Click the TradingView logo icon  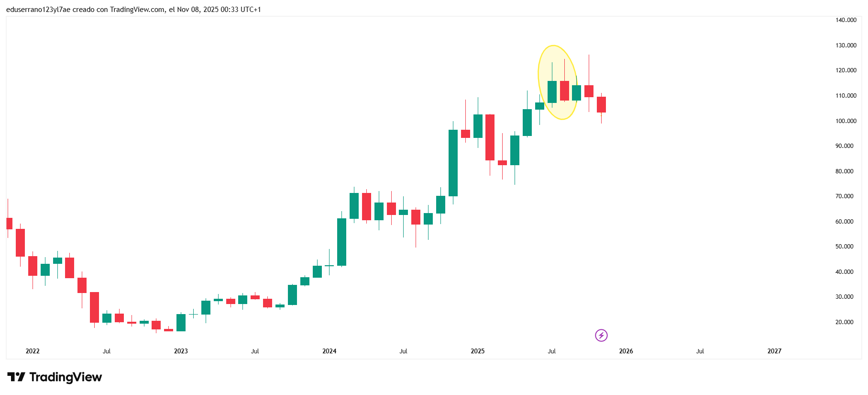click(16, 377)
